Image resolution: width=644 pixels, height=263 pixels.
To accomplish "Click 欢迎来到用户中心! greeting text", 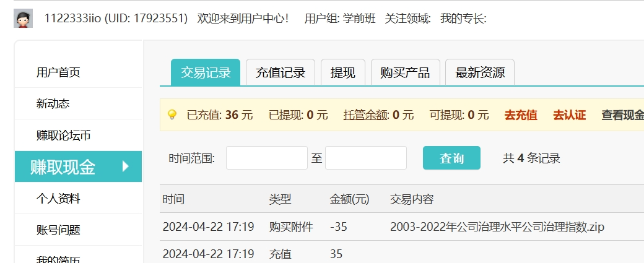I will [x=243, y=19].
